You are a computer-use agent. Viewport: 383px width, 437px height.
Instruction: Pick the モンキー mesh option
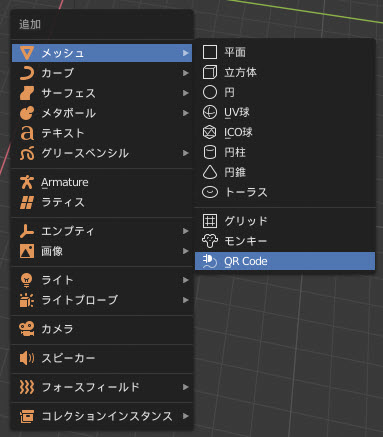(285, 241)
